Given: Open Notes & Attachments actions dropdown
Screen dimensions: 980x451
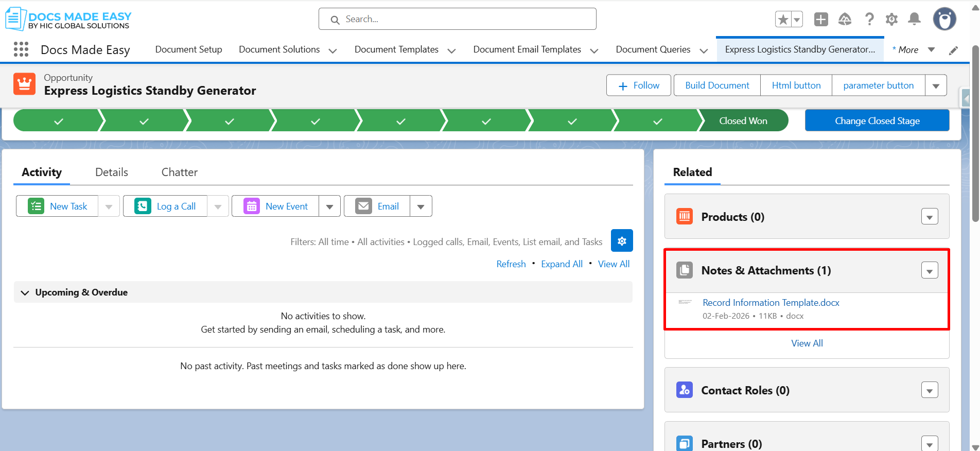Looking at the screenshot, I should click(930, 270).
